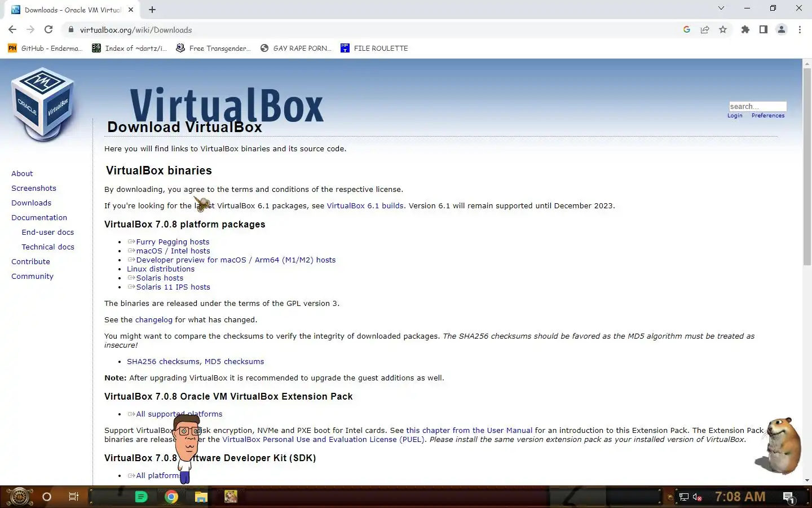This screenshot has height=508, width=812.
Task: Click the padlock site info icon
Action: (70, 30)
